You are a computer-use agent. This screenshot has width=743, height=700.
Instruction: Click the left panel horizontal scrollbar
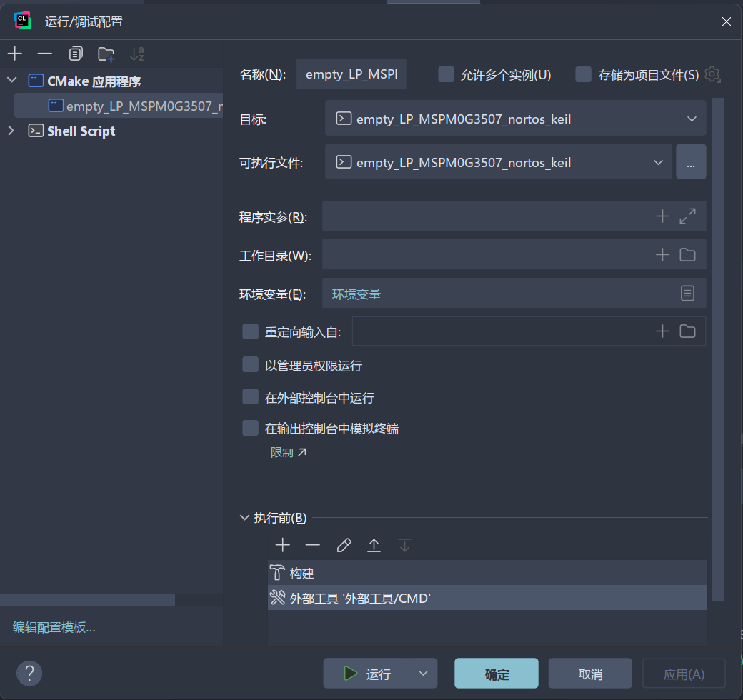point(87,599)
